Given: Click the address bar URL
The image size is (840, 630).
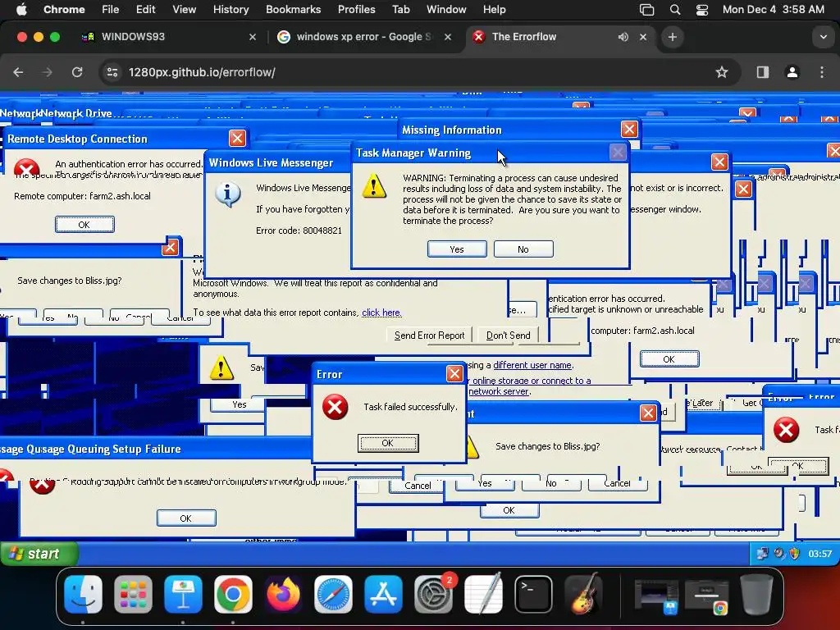Looking at the screenshot, I should click(202, 72).
